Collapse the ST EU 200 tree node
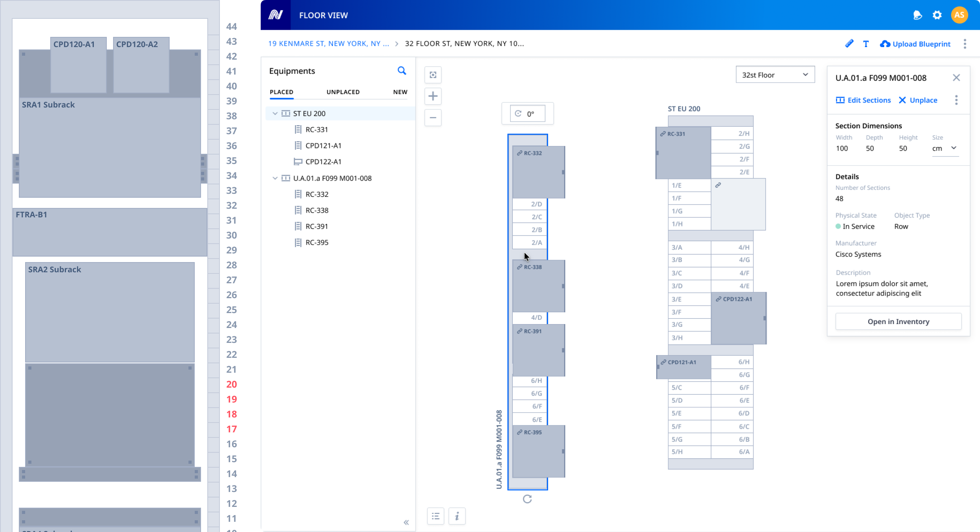The height and width of the screenshot is (532, 980). point(275,113)
